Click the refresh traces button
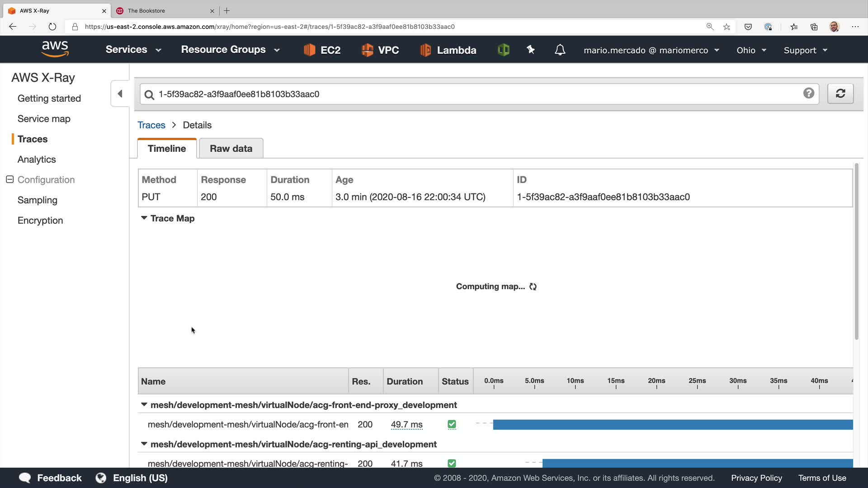Image resolution: width=868 pixels, height=488 pixels. pyautogui.click(x=840, y=94)
